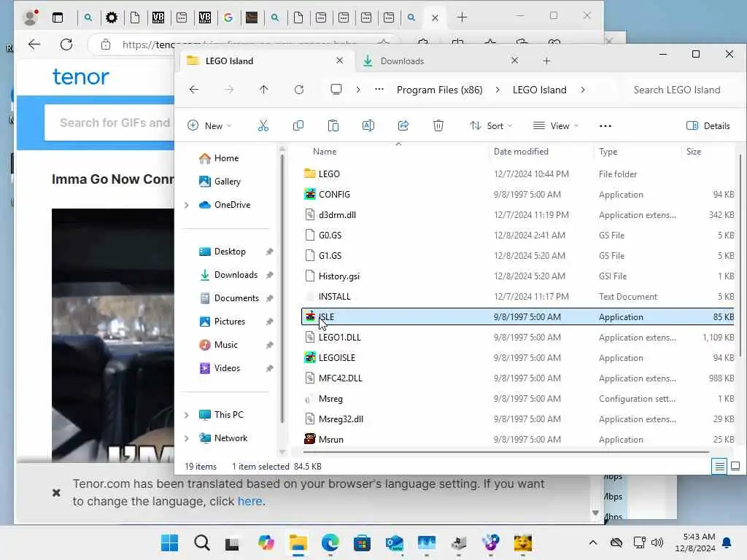Refresh the LEGO Island folder view
Screen dimensions: 747x560
point(298,90)
